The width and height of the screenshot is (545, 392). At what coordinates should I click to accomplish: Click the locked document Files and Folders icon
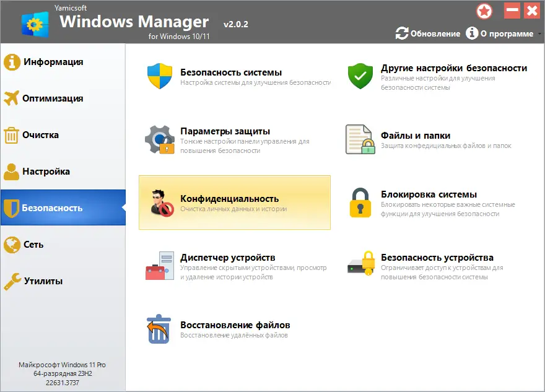(360, 140)
